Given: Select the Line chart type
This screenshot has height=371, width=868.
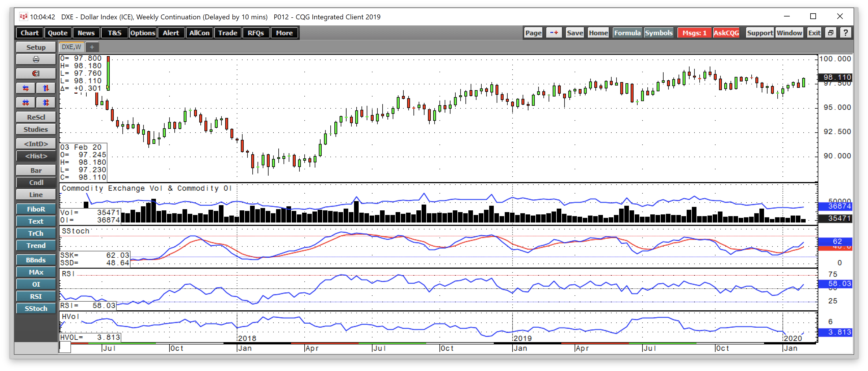Looking at the screenshot, I should click(x=36, y=195).
